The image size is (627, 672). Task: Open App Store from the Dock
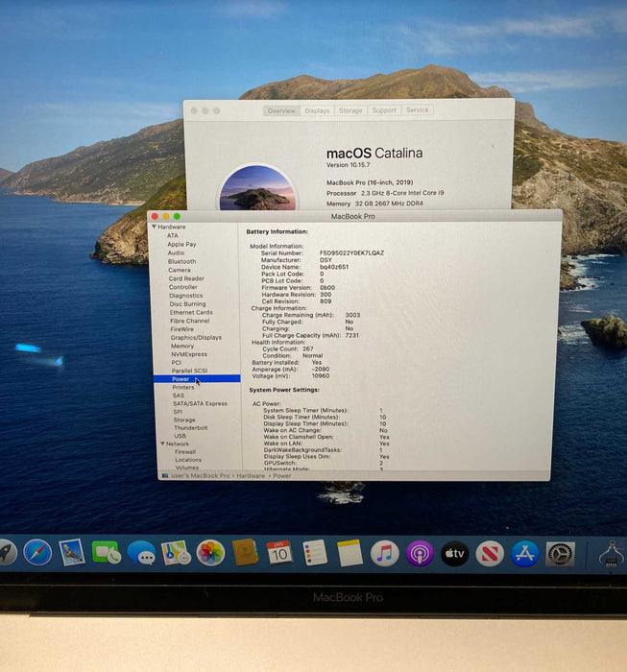tap(525, 554)
